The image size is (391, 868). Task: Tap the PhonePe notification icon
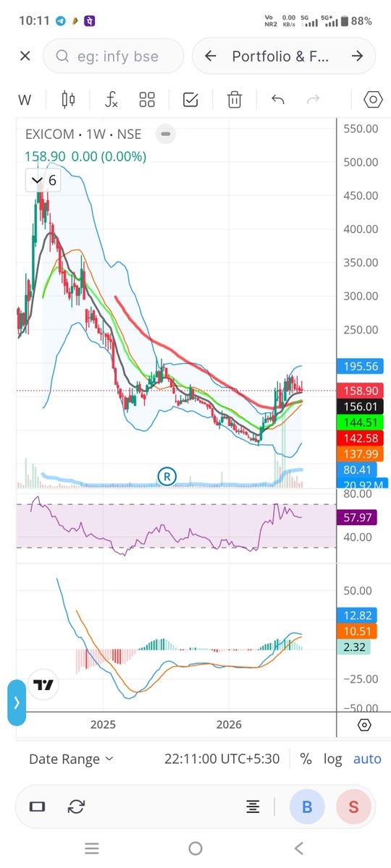90,21
